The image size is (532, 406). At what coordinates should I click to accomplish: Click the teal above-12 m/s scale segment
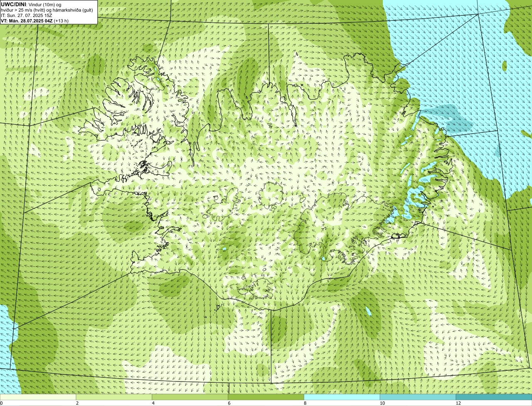point(494,397)
